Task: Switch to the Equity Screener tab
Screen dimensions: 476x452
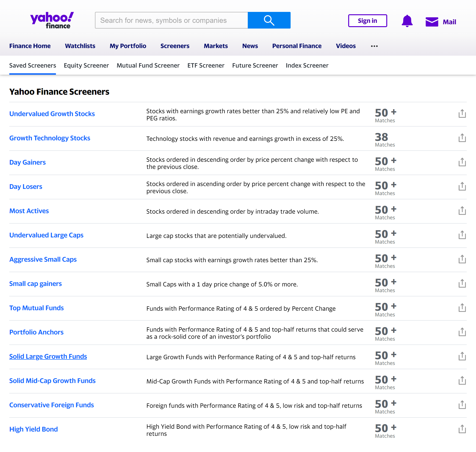Action: (86, 65)
